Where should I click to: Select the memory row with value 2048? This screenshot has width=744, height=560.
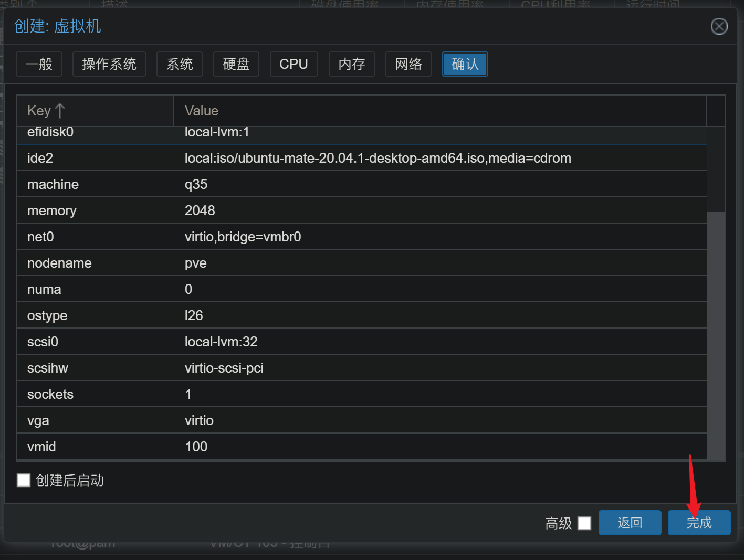pyautogui.click(x=361, y=210)
